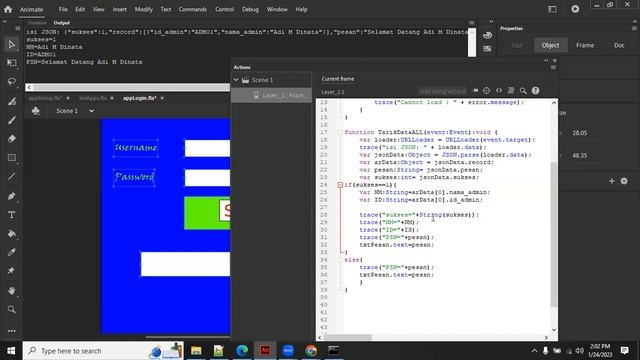Open the Commands menu
Screen dimensions: 640x360
pyautogui.click(x=193, y=9)
